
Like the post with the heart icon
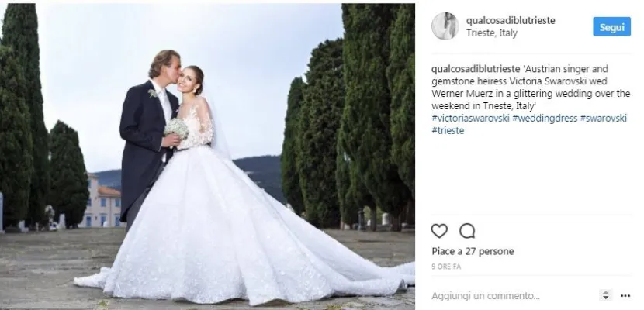coord(439,231)
